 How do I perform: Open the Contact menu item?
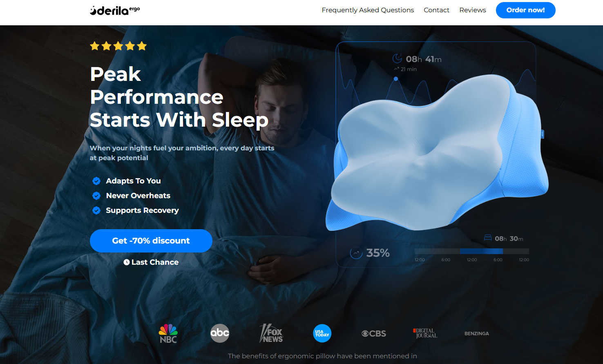[x=436, y=10]
